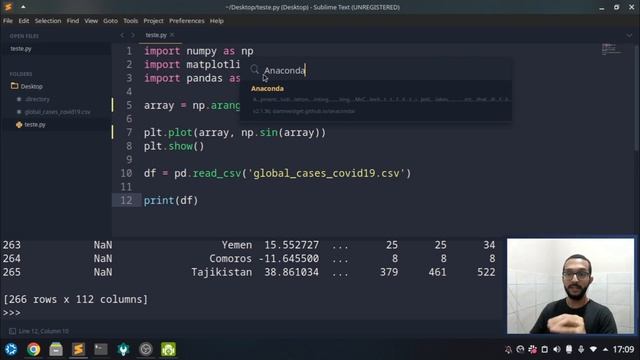The height and width of the screenshot is (360, 640).
Task: Click Line 12, Column 10 status text
Action: coord(44,331)
